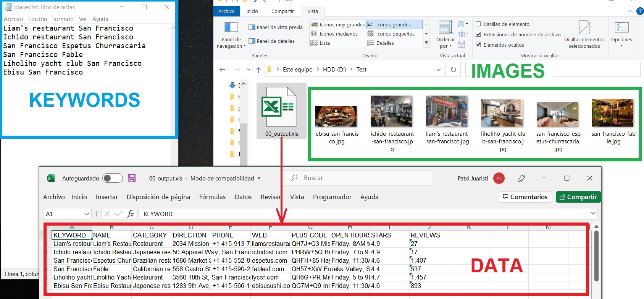The height and width of the screenshot is (299, 644).
Task: Click the Explorer Back arrow
Action: point(223,70)
